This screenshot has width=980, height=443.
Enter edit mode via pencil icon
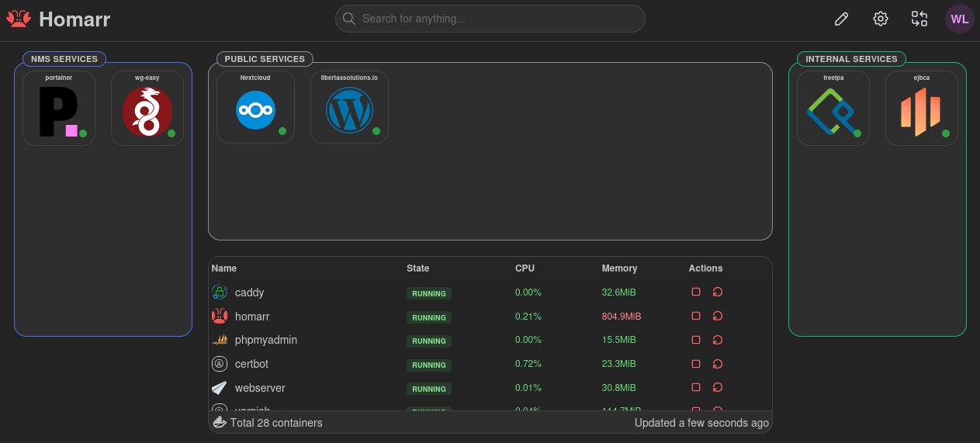pyautogui.click(x=841, y=19)
